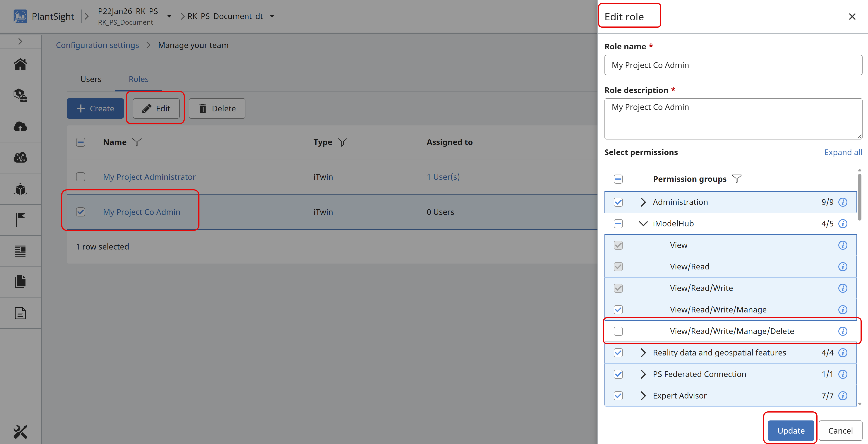
Task: Select the My Project Administrator row checkbox
Action: point(81,177)
